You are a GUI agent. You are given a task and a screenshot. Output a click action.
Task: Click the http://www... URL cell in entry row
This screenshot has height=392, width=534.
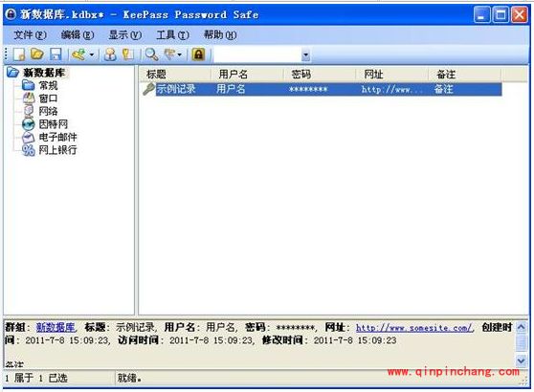coord(391,90)
